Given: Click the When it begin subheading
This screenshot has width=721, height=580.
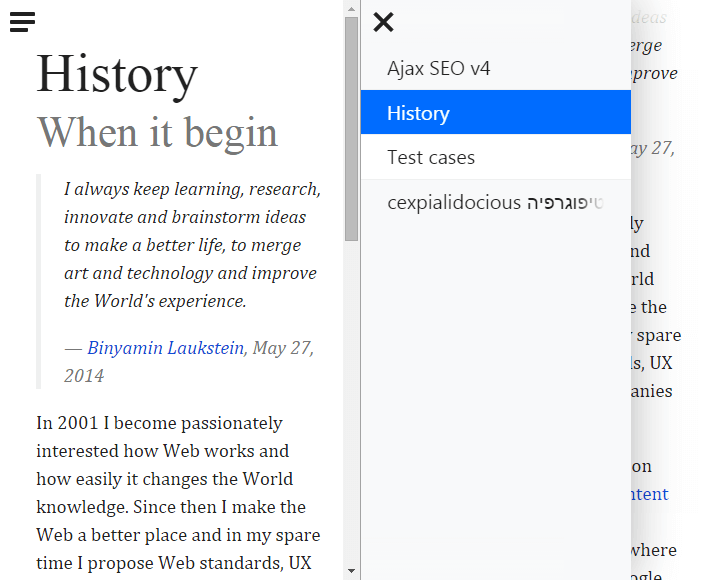Looking at the screenshot, I should click(x=157, y=132).
